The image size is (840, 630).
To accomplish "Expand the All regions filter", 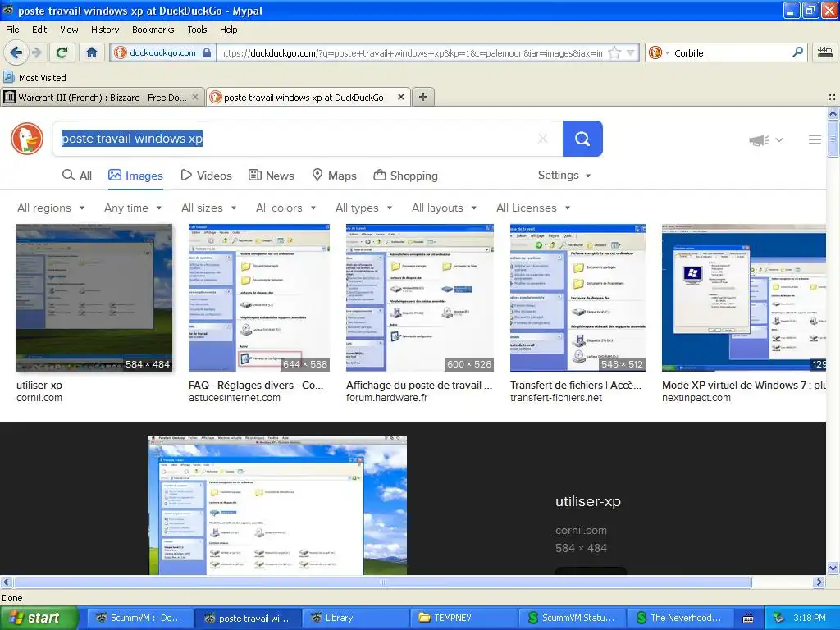I will 51,208.
